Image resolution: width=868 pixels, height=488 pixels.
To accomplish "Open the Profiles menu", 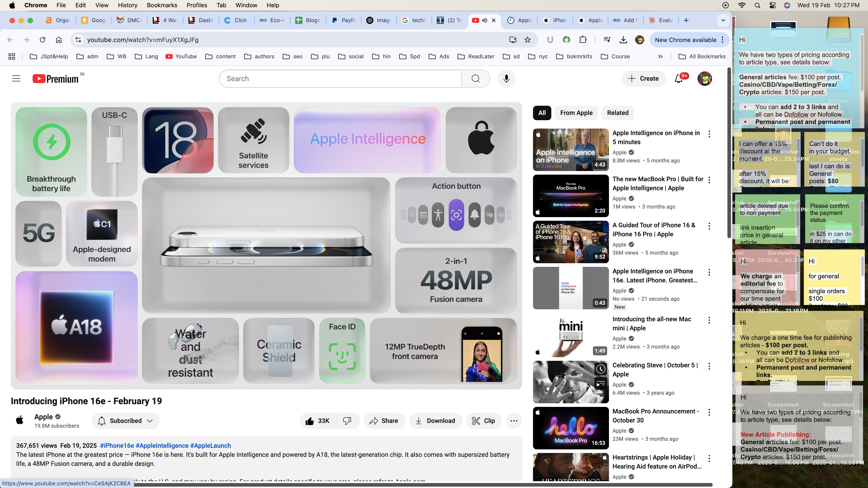I will pyautogui.click(x=197, y=5).
